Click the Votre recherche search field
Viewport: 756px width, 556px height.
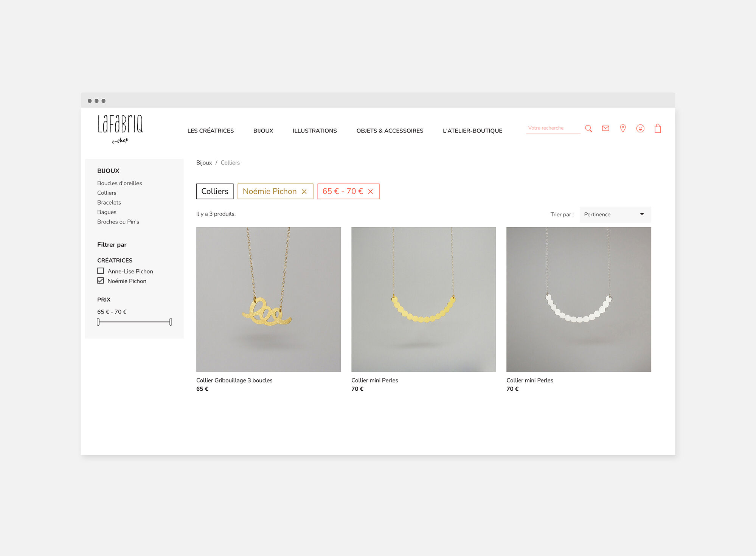[552, 128]
